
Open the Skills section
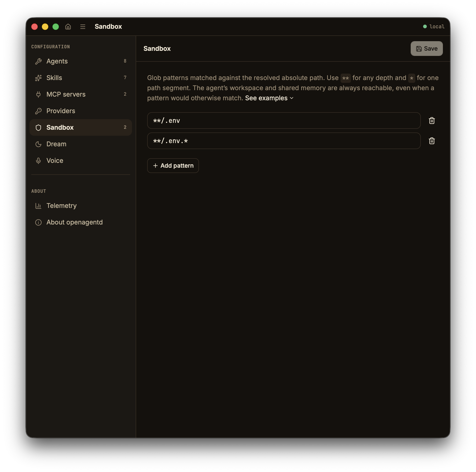pos(80,78)
